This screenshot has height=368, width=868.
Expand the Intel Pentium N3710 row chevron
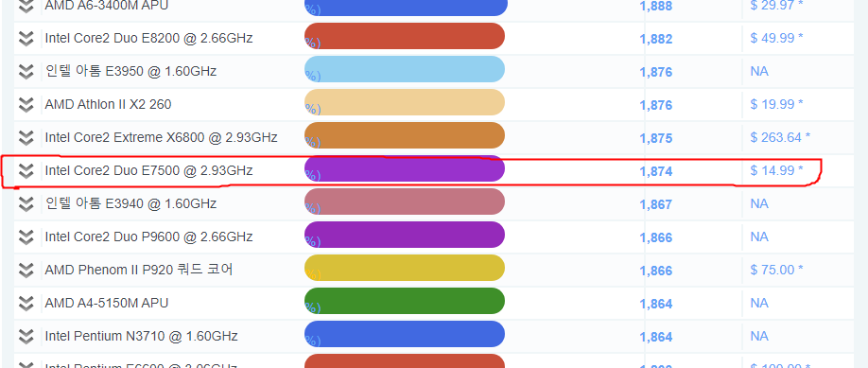[26, 337]
